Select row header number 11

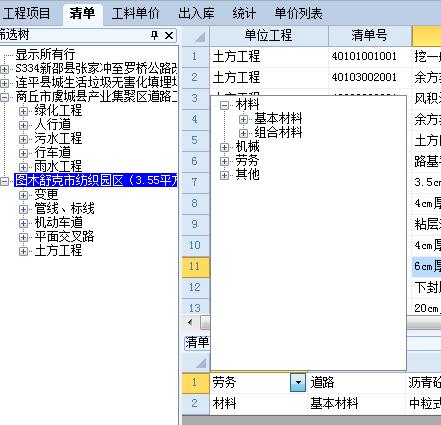coord(195,266)
